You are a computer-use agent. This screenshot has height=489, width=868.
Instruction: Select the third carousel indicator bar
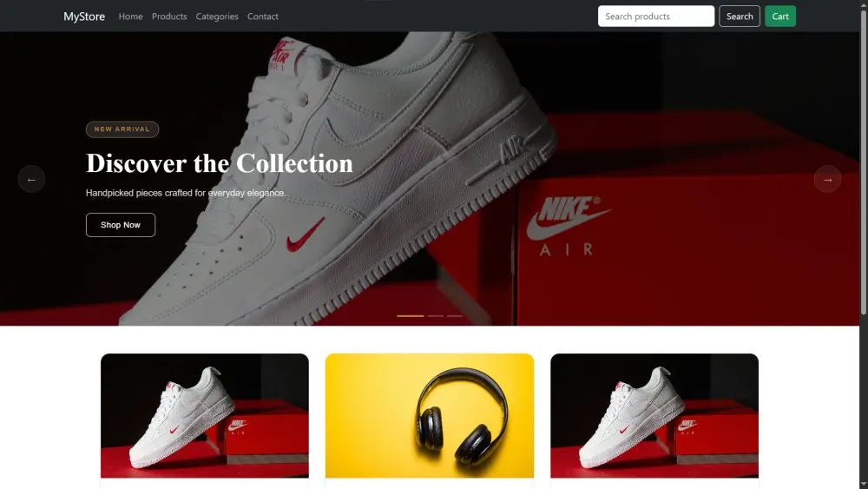(x=455, y=315)
